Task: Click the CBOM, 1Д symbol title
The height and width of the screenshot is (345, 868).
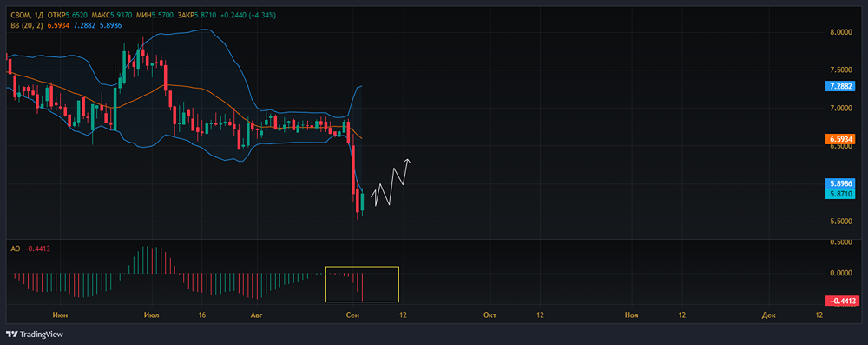Action: coord(26,15)
